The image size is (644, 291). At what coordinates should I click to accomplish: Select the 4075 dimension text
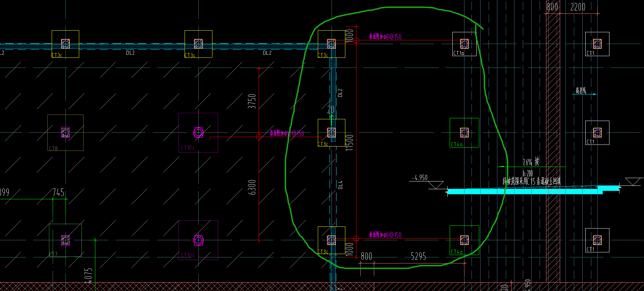[88, 276]
